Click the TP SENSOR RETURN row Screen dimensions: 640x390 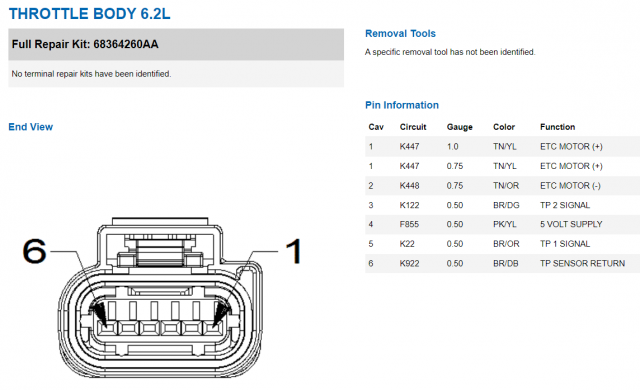click(x=502, y=264)
